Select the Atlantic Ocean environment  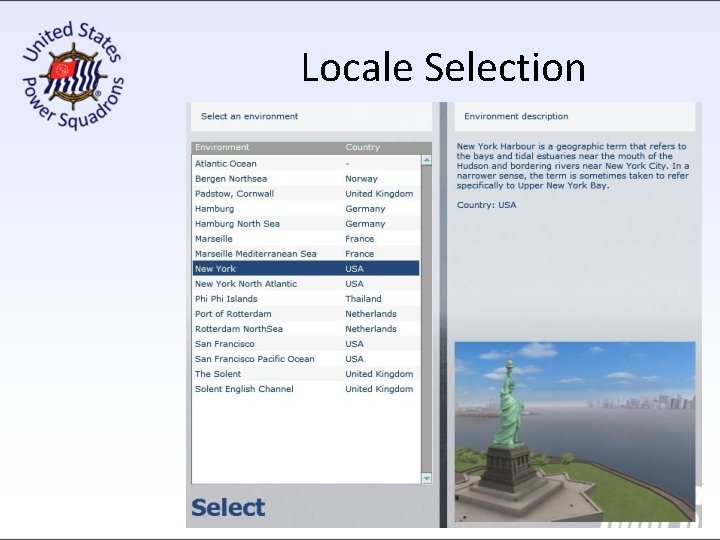(x=306, y=163)
